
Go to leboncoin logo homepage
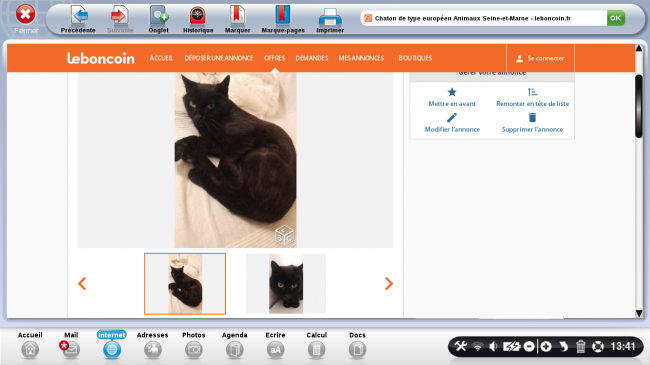[x=101, y=58]
